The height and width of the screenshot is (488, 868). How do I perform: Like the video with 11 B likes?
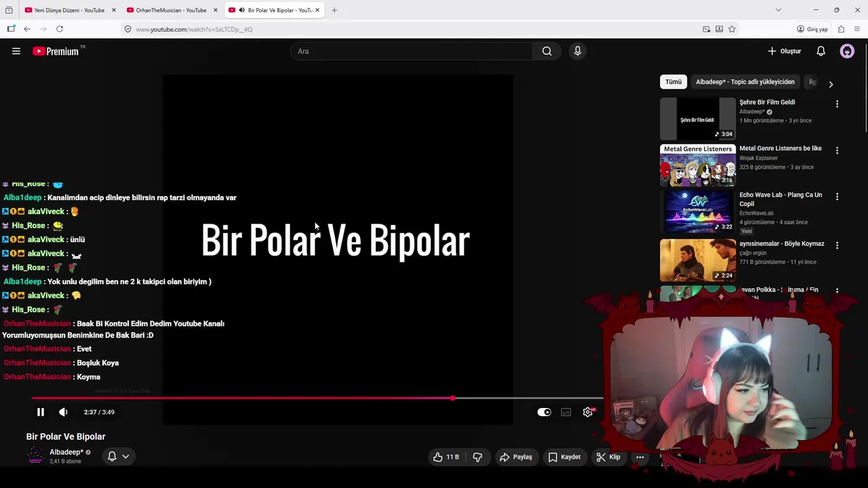[446, 457]
